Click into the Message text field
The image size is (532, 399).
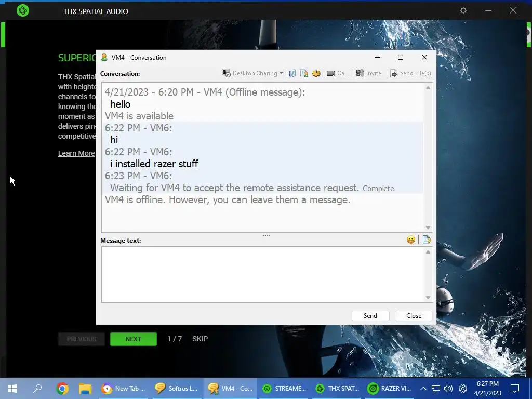pos(263,274)
